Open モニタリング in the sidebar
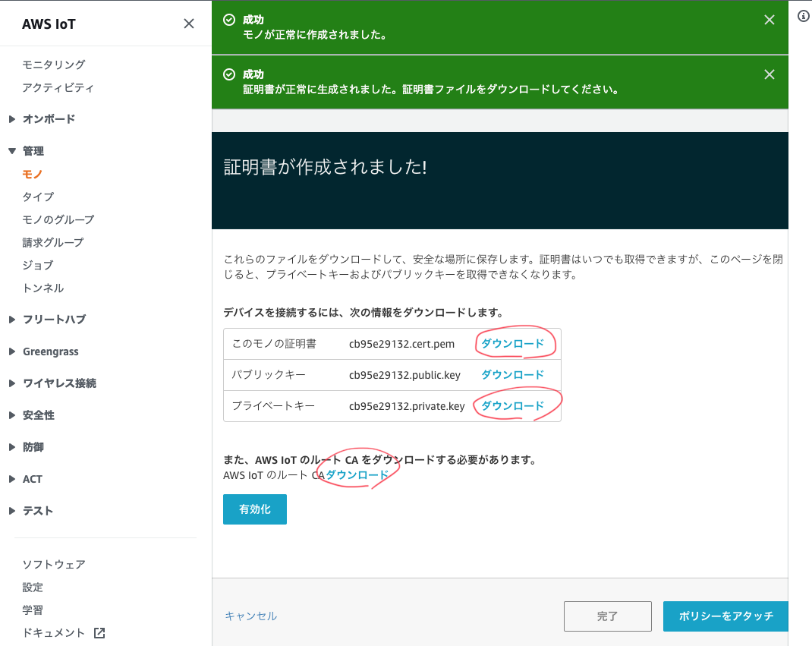 pyautogui.click(x=54, y=65)
